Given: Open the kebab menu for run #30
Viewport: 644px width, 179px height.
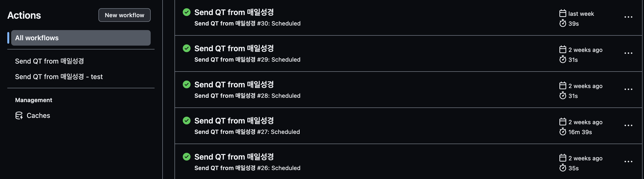Looking at the screenshot, I should click(x=628, y=17).
